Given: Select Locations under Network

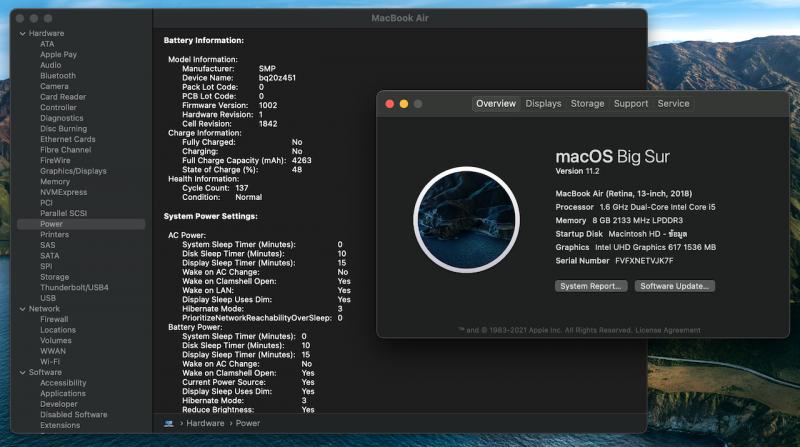Looking at the screenshot, I should pos(58,330).
